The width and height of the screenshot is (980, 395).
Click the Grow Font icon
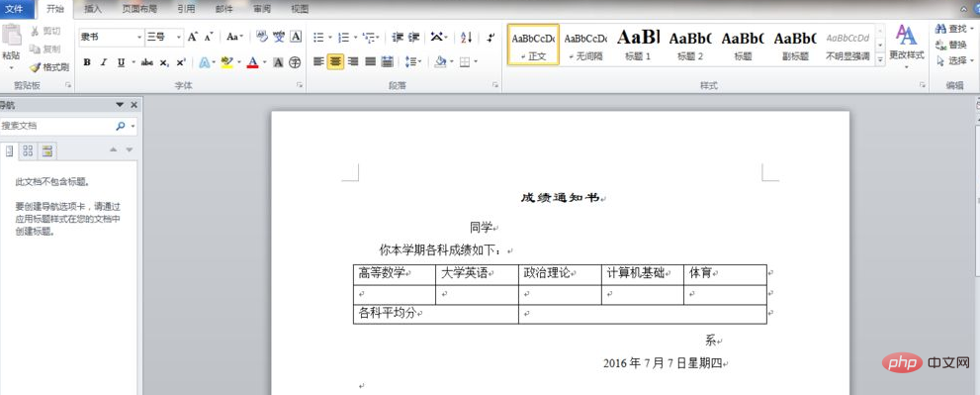coord(193,37)
